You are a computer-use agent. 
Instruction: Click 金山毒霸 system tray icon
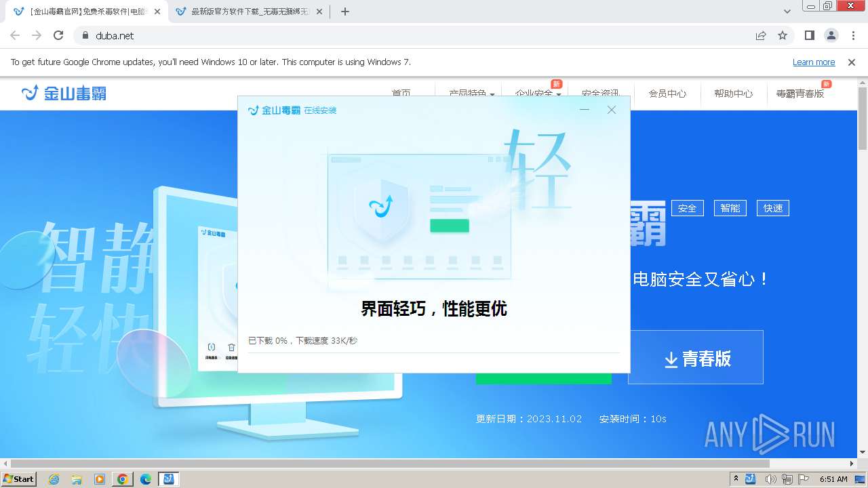click(x=751, y=479)
